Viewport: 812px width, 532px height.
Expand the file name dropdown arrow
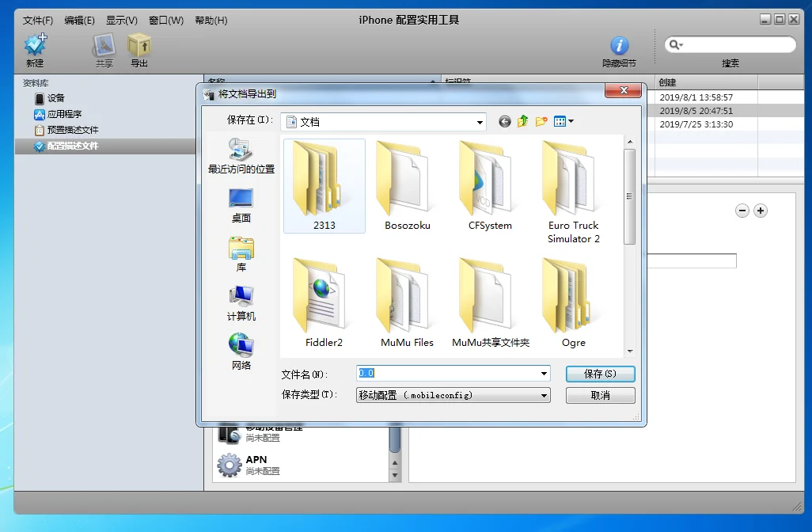(544, 374)
